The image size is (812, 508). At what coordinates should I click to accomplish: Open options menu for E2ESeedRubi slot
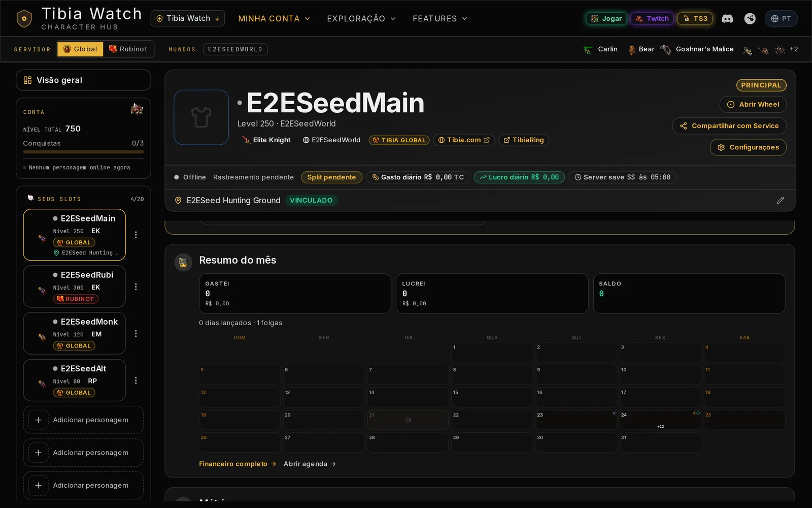coord(136,287)
